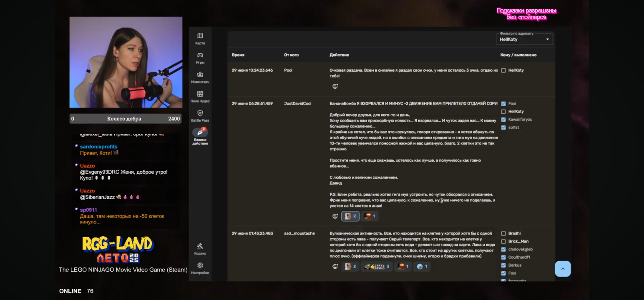This screenshot has width=644, height=300.
Task: Add emoji reaction to JustDavidCool's message
Action: (x=335, y=216)
